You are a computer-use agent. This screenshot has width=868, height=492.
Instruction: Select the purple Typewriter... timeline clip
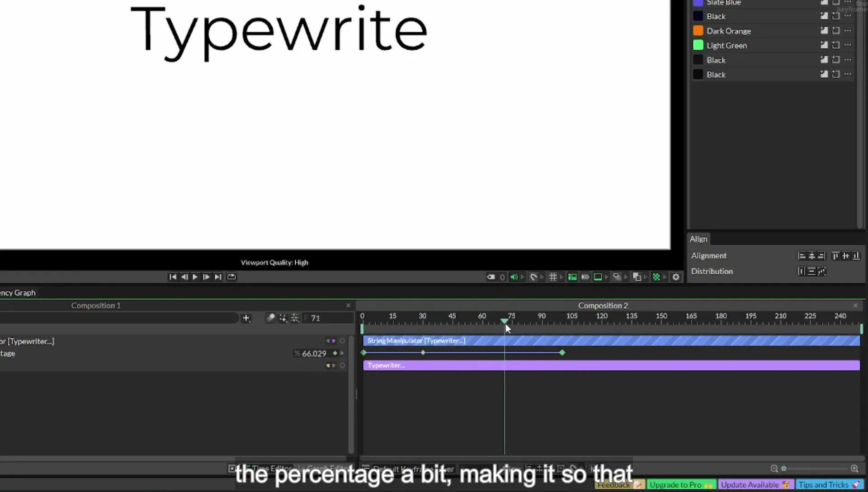pyautogui.click(x=611, y=365)
